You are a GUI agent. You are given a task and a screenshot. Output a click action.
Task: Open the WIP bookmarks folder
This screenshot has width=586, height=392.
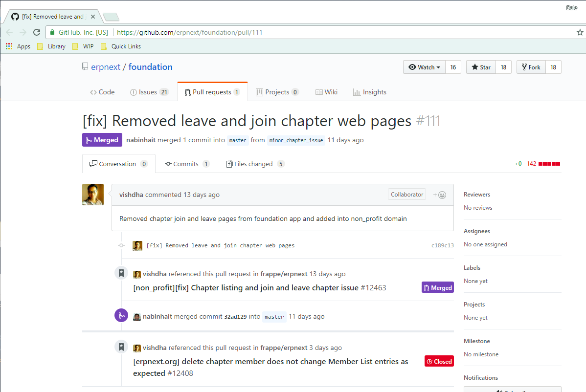(83, 46)
